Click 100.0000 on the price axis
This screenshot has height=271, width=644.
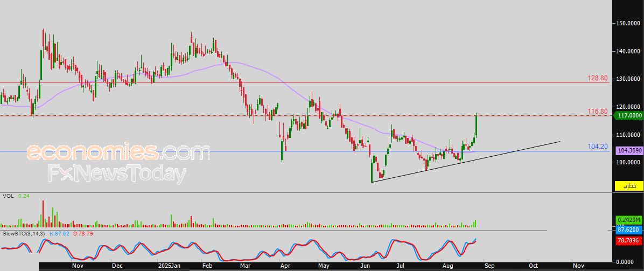(628, 163)
